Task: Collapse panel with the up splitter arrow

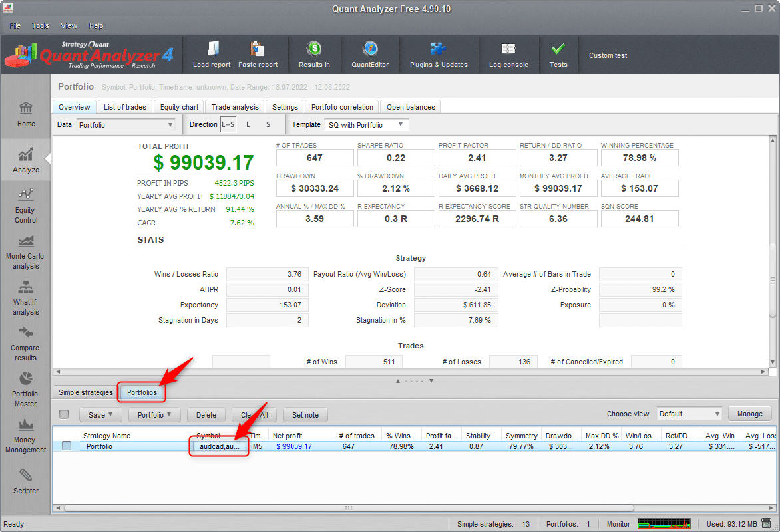Action: tap(397, 381)
